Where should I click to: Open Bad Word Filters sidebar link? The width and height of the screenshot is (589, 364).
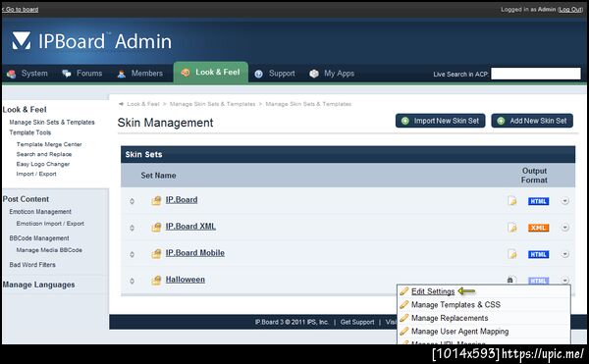[32, 265]
